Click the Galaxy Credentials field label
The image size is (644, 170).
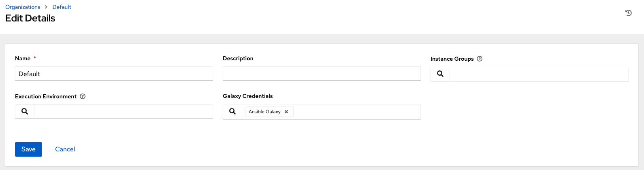point(247,96)
